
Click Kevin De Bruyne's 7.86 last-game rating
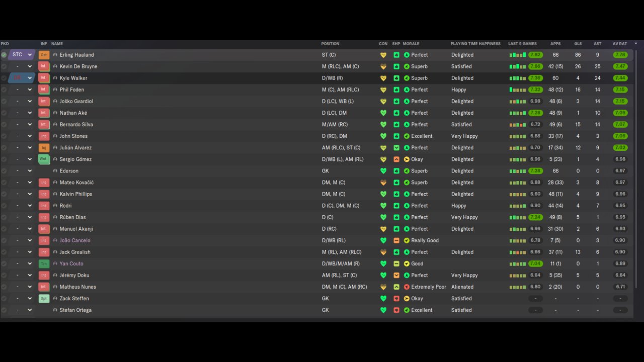click(x=535, y=66)
